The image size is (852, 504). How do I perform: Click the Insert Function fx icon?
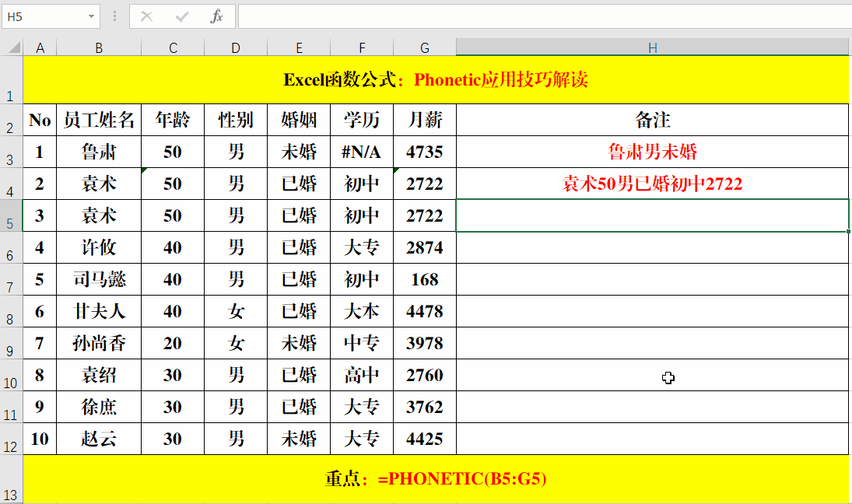point(216,16)
